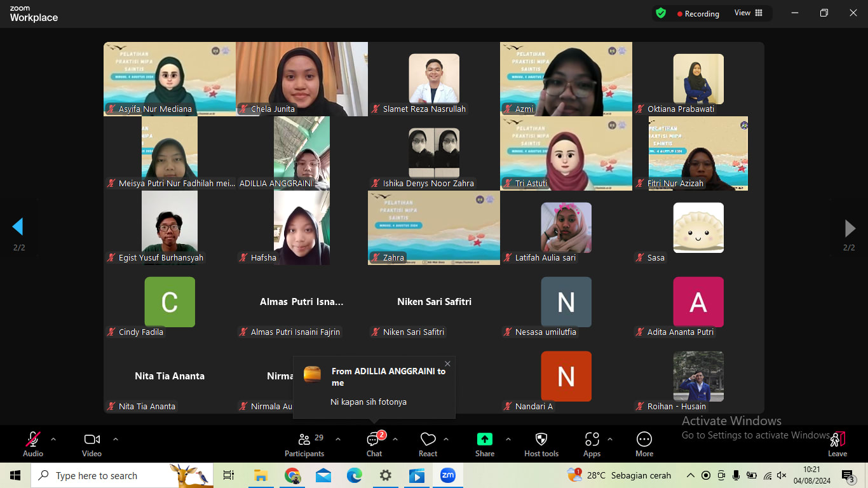Screen dimensions: 868x488
Task: Click the name label "Asyifa Nur Mediana"
Action: click(x=155, y=109)
